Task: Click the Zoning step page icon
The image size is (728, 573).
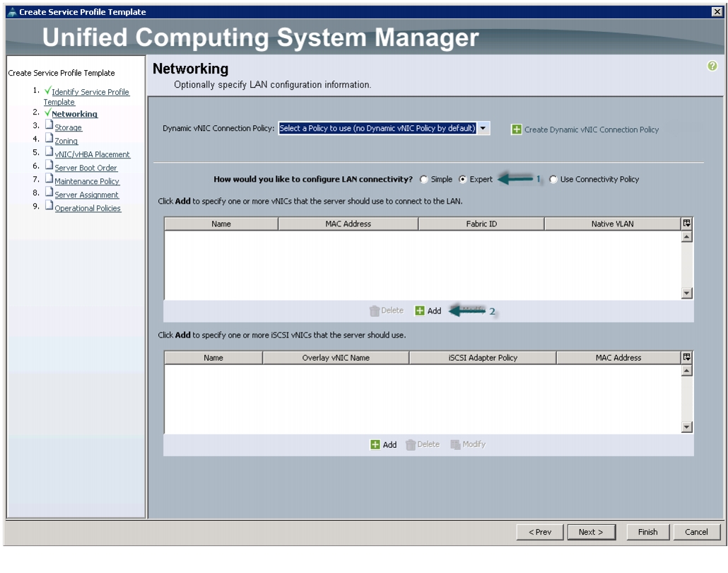Action: [49, 139]
